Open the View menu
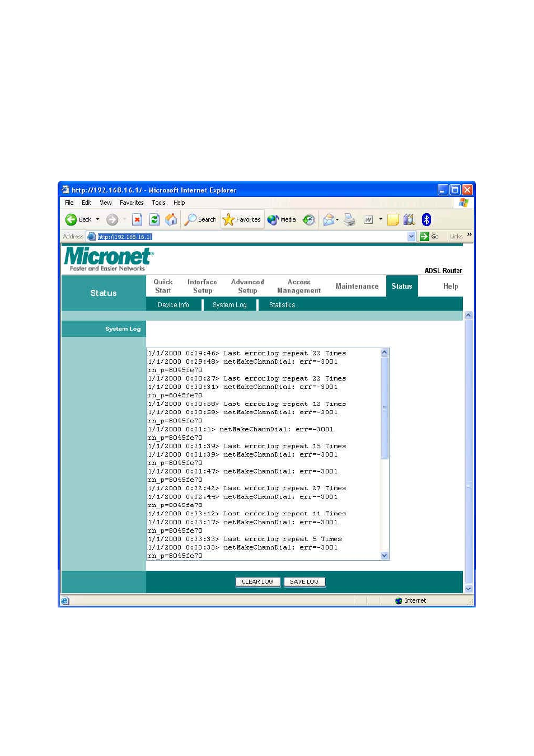This screenshot has width=534, height=756. 106,203
